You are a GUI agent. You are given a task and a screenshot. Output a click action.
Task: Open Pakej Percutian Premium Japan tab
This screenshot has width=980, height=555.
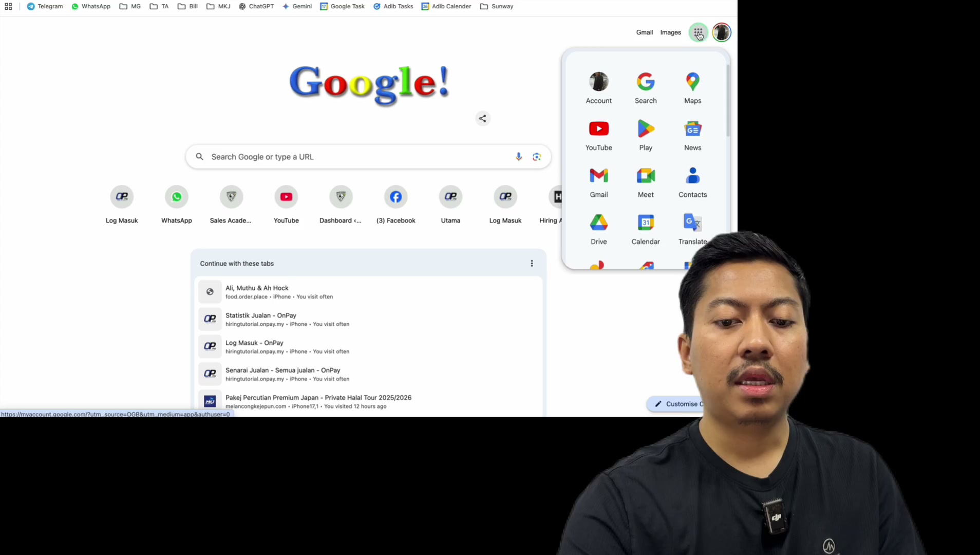pyautogui.click(x=368, y=401)
